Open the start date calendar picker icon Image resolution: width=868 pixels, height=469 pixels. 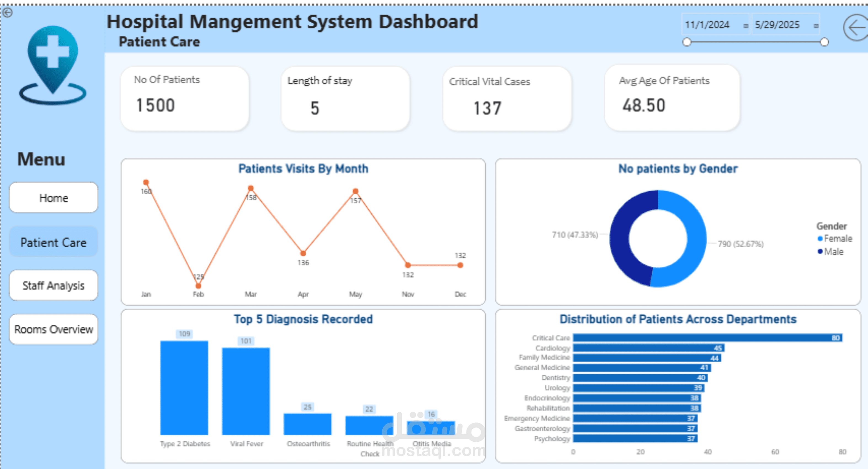pos(746,26)
